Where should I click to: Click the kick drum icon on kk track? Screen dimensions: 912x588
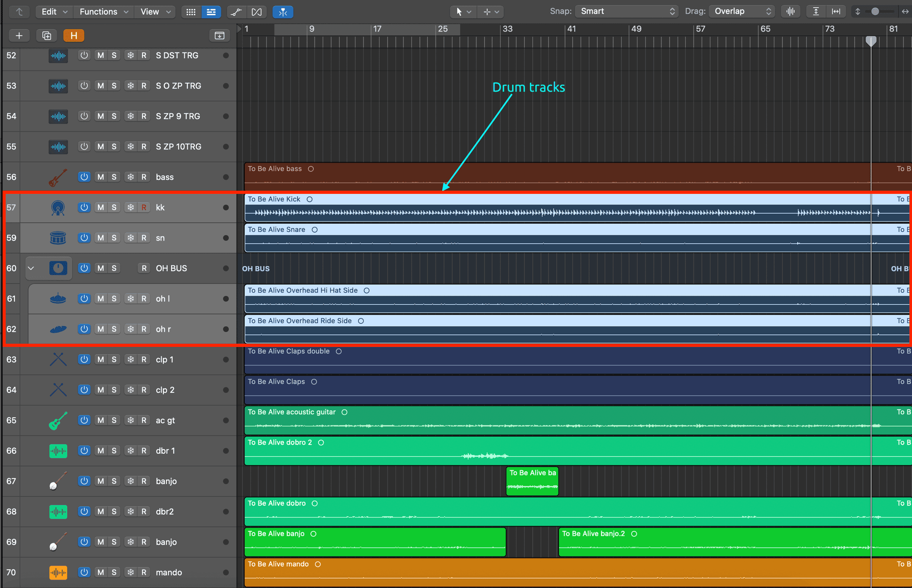pyautogui.click(x=58, y=208)
